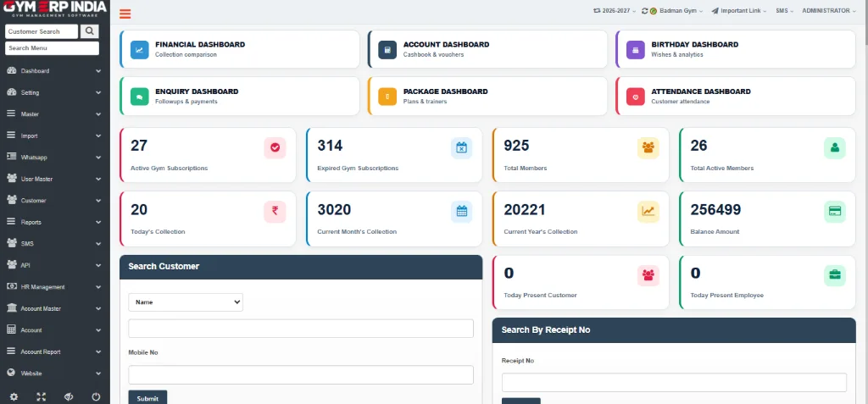Open the SMS menu in the header

click(784, 10)
